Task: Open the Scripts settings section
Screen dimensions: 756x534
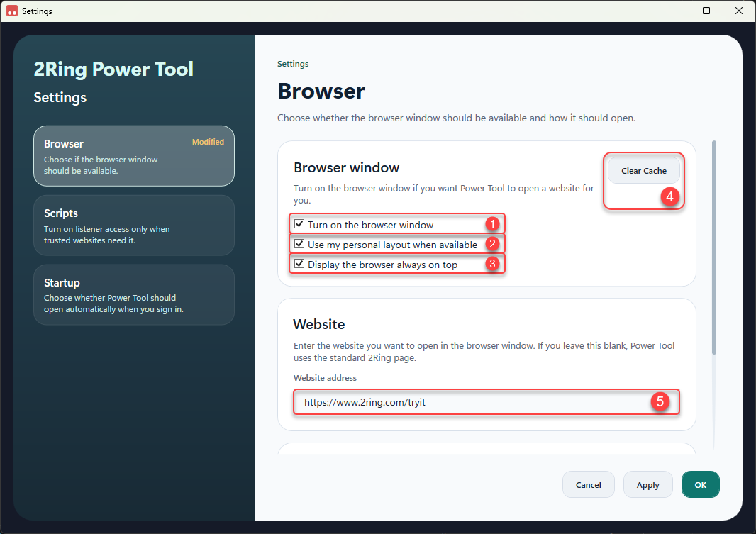Action: [134, 226]
